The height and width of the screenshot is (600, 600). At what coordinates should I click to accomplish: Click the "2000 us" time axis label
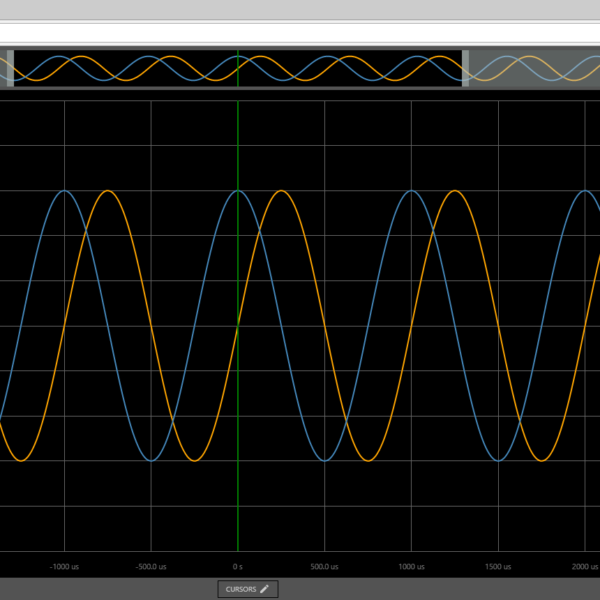585,567
